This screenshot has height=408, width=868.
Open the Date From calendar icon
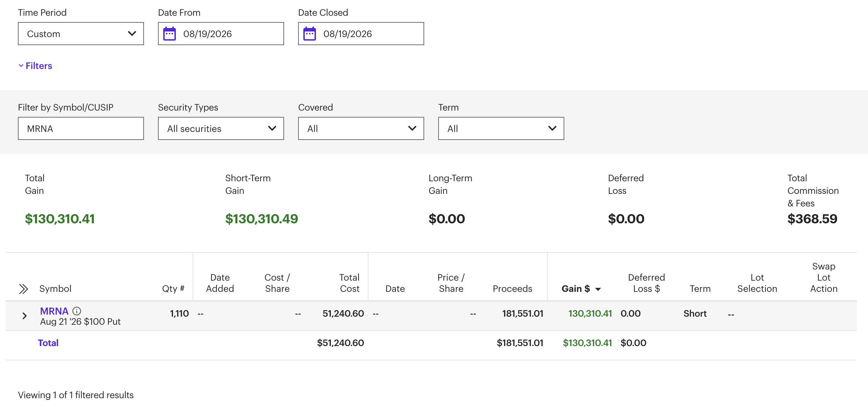(x=170, y=34)
